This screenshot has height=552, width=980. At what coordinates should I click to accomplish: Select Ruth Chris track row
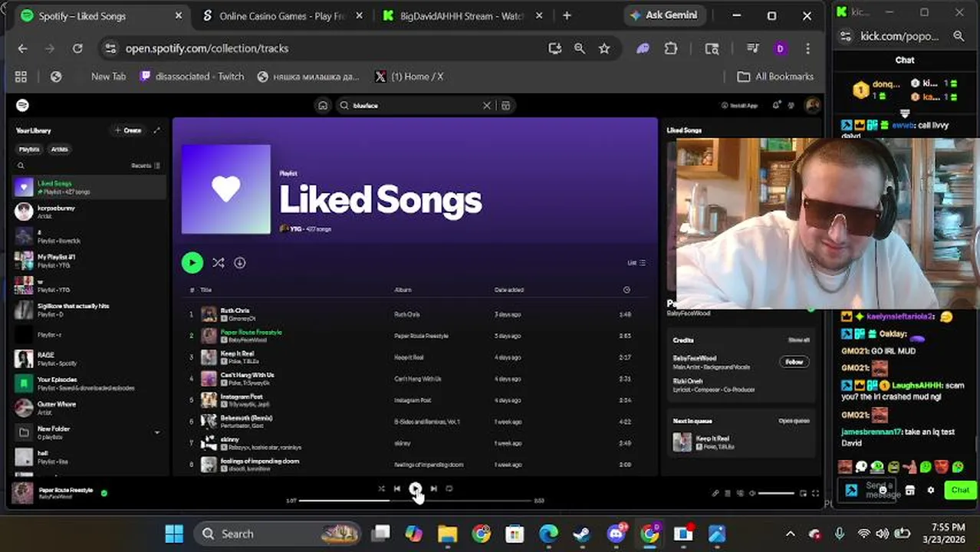[x=415, y=314]
